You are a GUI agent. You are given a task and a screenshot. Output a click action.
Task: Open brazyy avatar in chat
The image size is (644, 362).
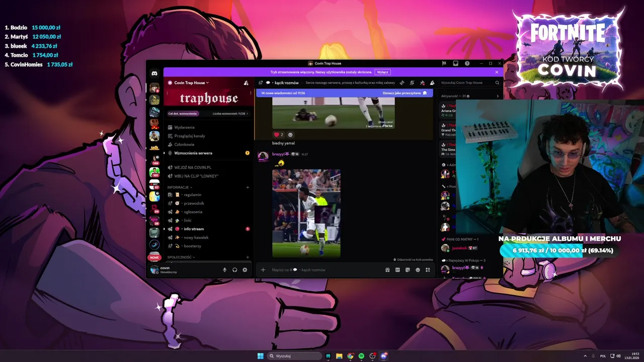click(263, 156)
